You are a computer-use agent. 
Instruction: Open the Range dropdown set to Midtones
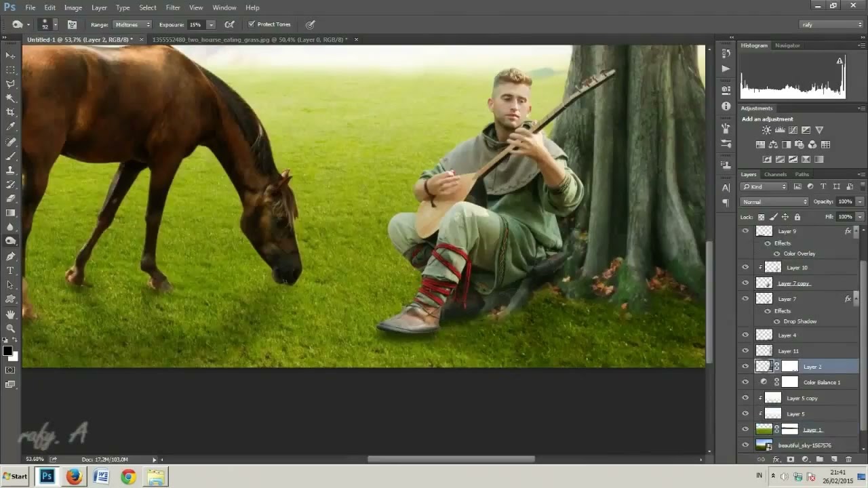coord(132,24)
